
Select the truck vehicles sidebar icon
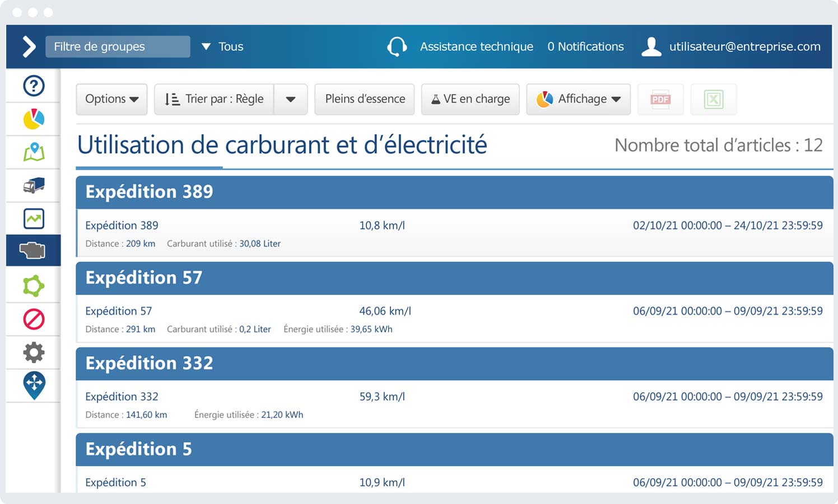34,185
